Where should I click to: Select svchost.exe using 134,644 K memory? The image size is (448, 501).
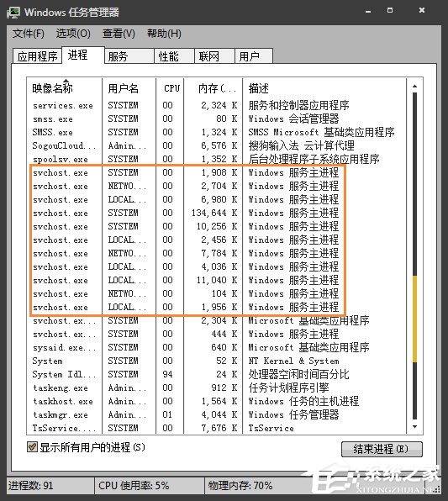[217, 213]
